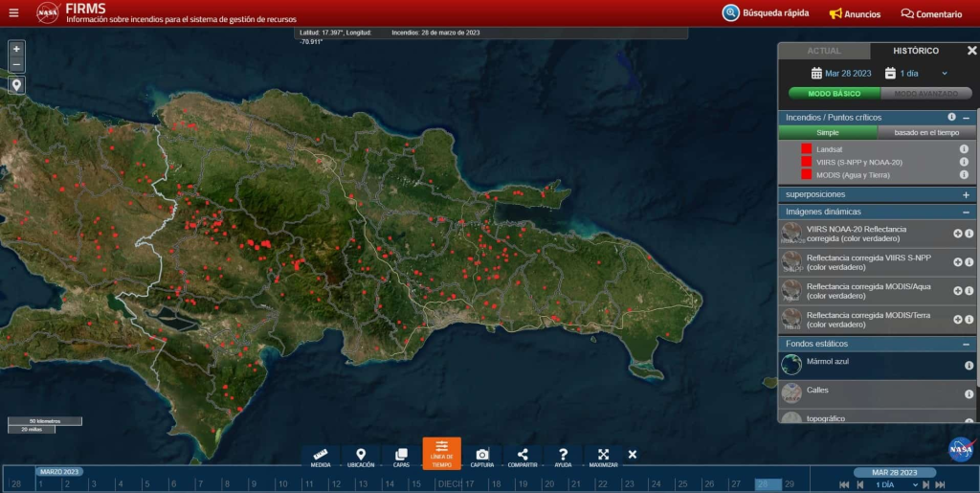The height and width of the screenshot is (493, 980).
Task: Add Reflectancia corregida MODIS/Aqua layer
Action: (x=957, y=291)
